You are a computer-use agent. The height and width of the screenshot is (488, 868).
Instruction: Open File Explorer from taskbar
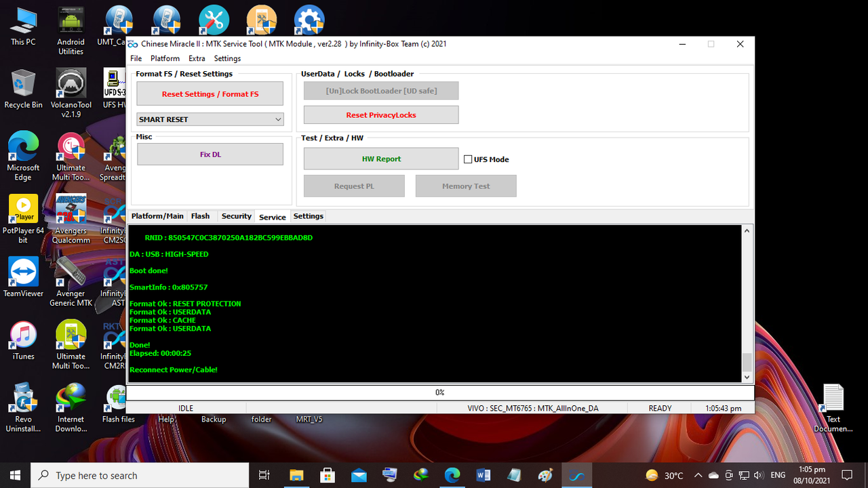pos(296,475)
